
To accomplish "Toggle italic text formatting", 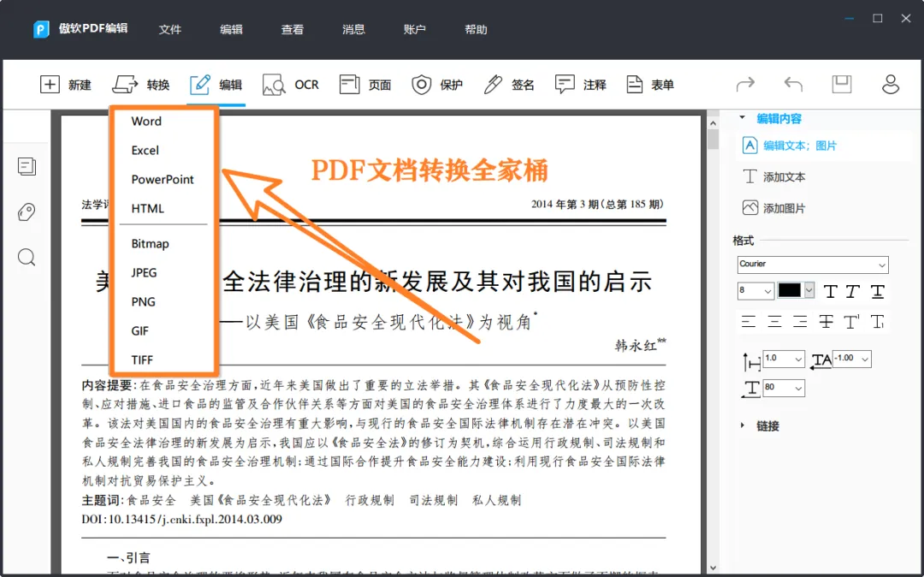I will coord(853,291).
